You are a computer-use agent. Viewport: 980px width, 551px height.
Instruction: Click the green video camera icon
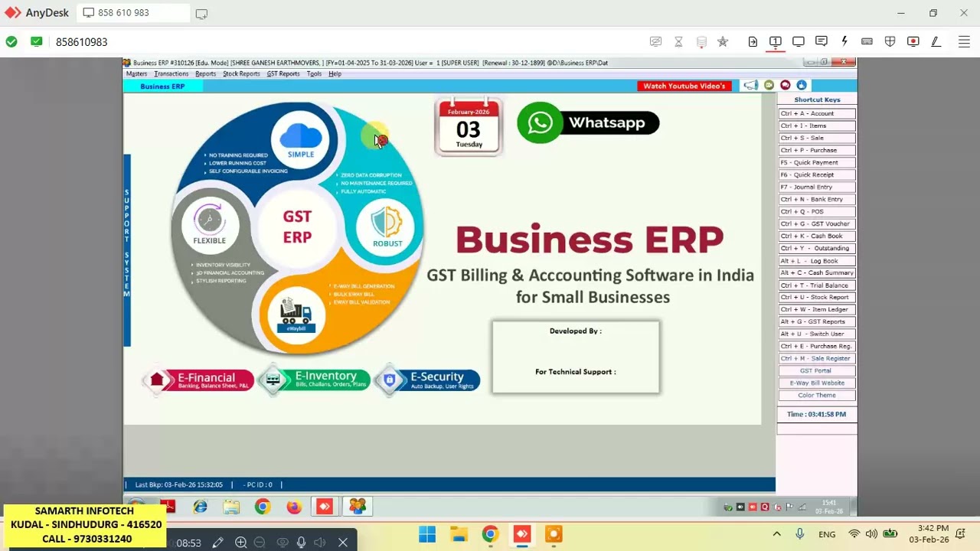pos(769,85)
